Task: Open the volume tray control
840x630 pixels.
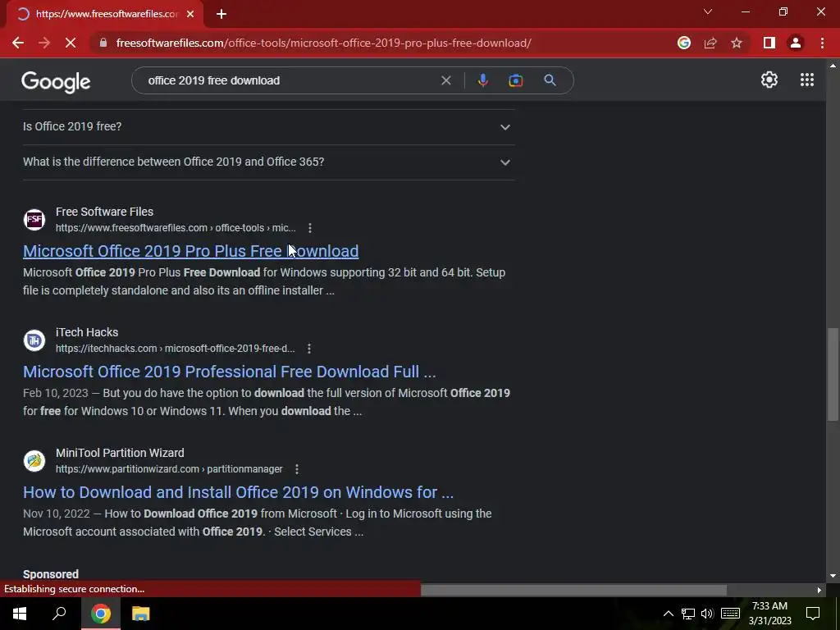Action: point(707,614)
